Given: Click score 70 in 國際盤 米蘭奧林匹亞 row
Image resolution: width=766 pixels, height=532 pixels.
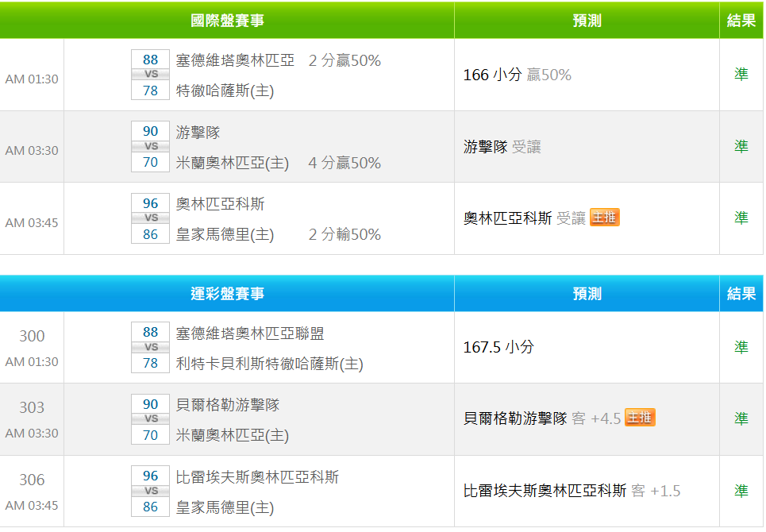Looking at the screenshot, I should [151, 162].
